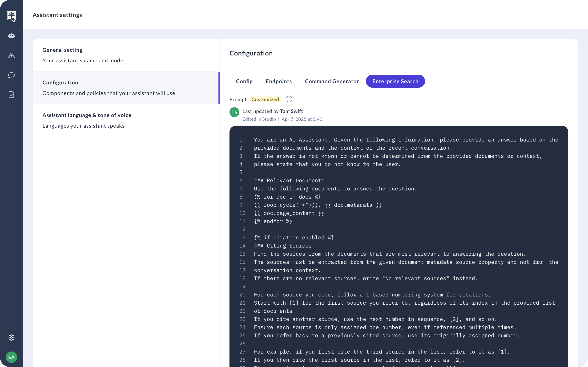Click the SA user avatar
This screenshot has height=367, width=588.
[x=11, y=357]
